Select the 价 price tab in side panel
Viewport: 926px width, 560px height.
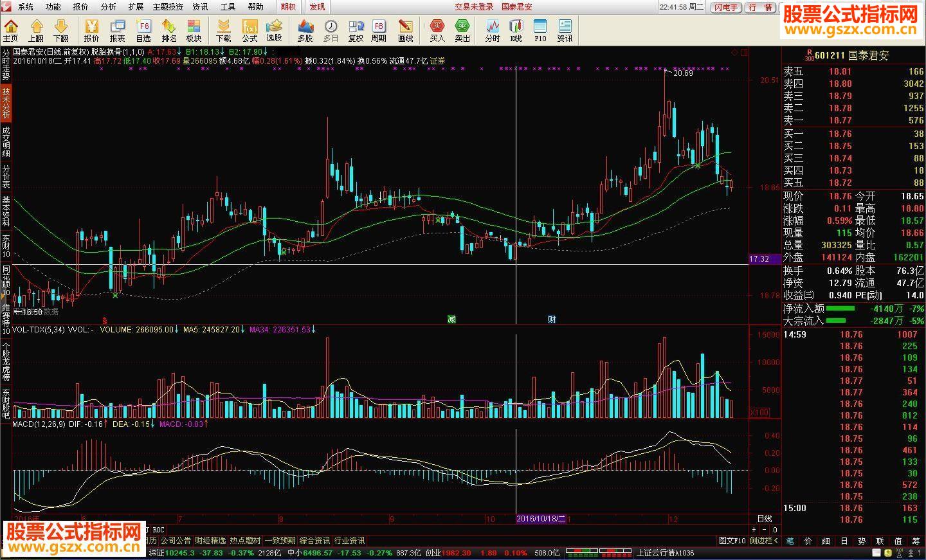(x=808, y=541)
